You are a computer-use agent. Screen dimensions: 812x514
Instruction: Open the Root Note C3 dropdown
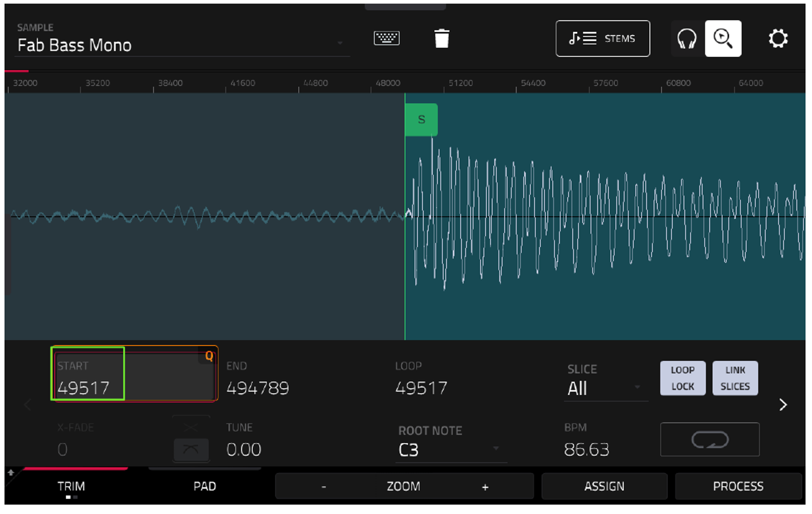(x=451, y=449)
